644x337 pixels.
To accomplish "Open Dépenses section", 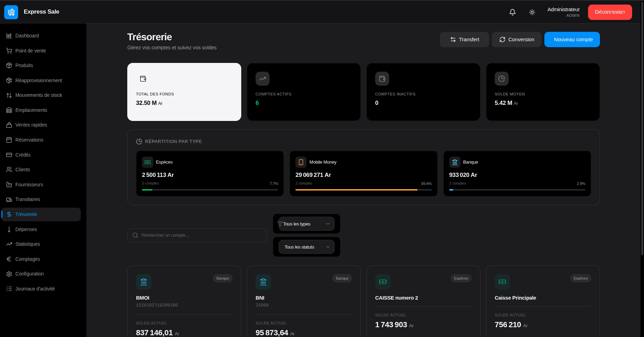I will (x=41, y=229).
